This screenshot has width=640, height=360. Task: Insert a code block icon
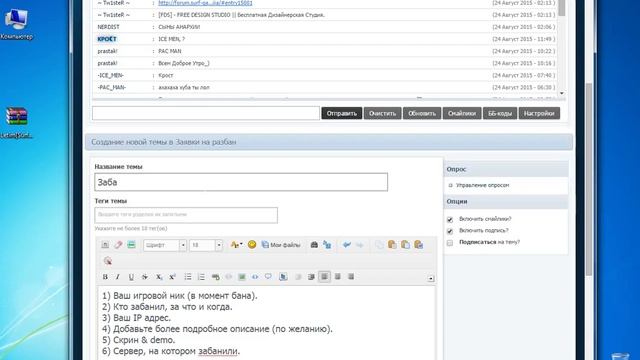[255, 277]
